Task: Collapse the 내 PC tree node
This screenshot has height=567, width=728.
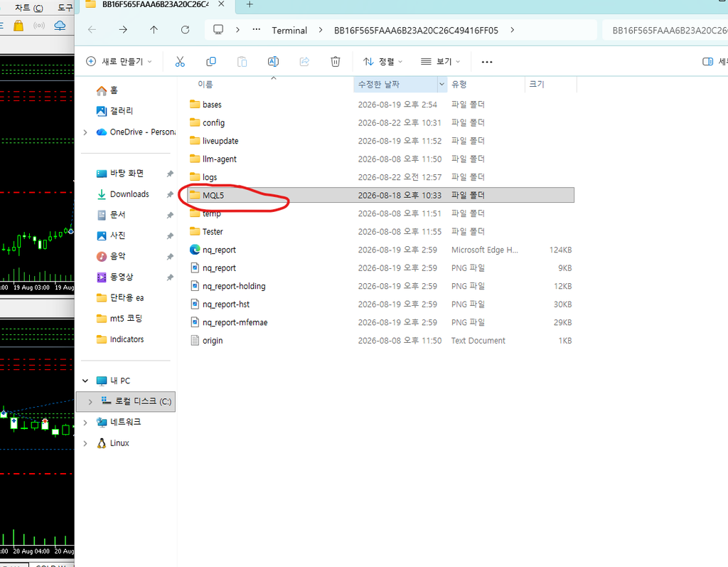Action: 85,381
